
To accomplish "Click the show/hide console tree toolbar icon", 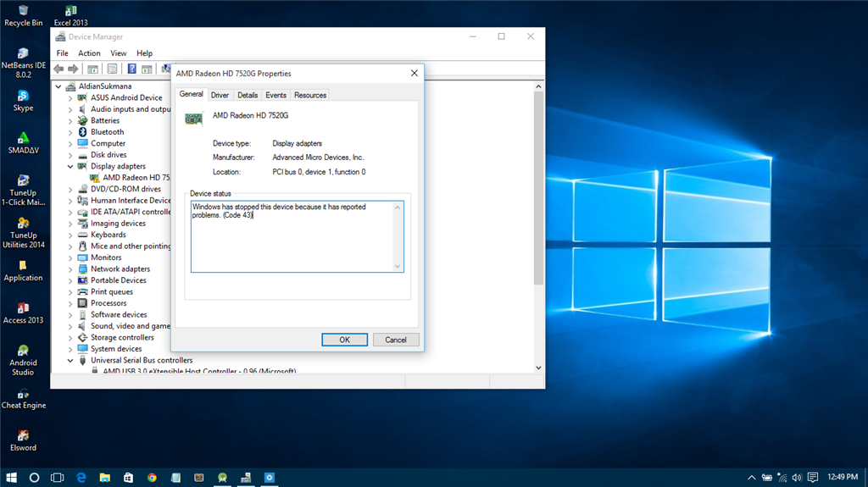I will click(x=93, y=69).
